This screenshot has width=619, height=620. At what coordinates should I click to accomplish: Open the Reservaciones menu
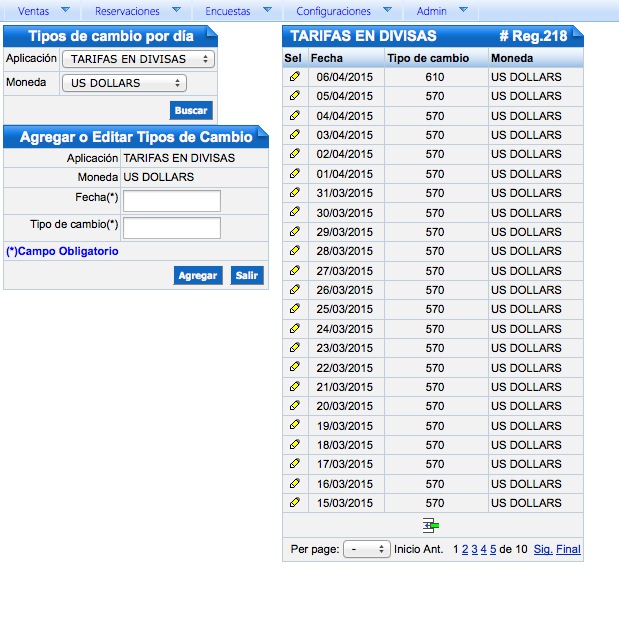137,11
